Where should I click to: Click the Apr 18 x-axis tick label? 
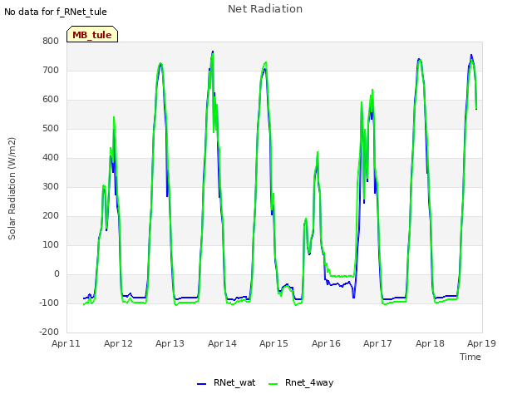pos(430,343)
